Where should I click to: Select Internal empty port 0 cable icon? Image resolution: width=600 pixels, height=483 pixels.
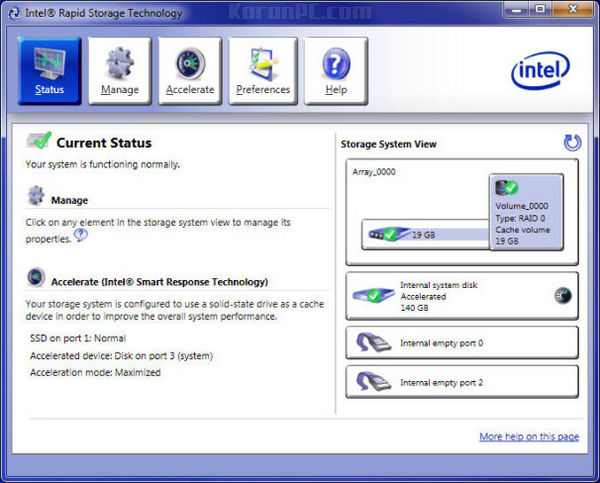point(373,342)
